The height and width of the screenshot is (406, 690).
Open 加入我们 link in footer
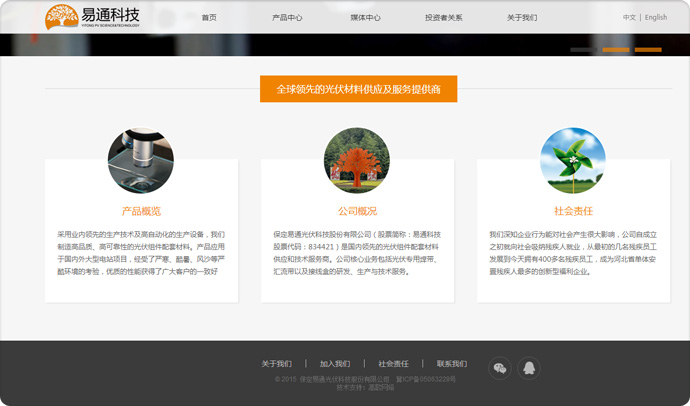click(x=335, y=364)
